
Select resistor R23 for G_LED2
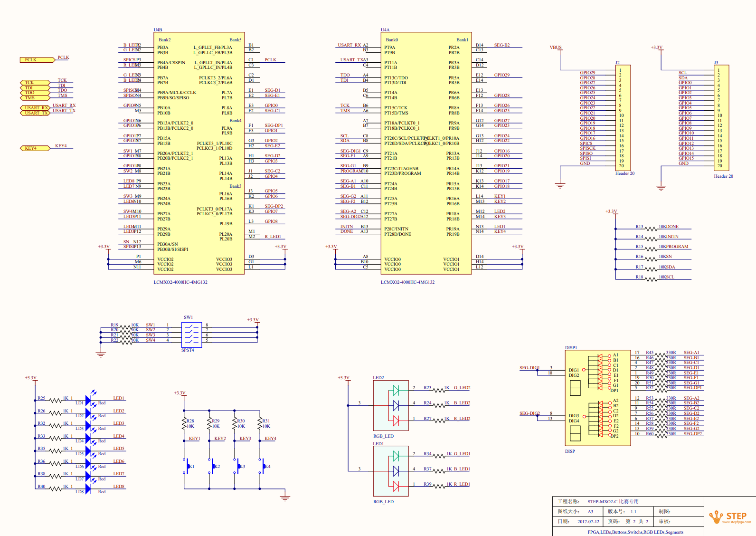coord(438,390)
